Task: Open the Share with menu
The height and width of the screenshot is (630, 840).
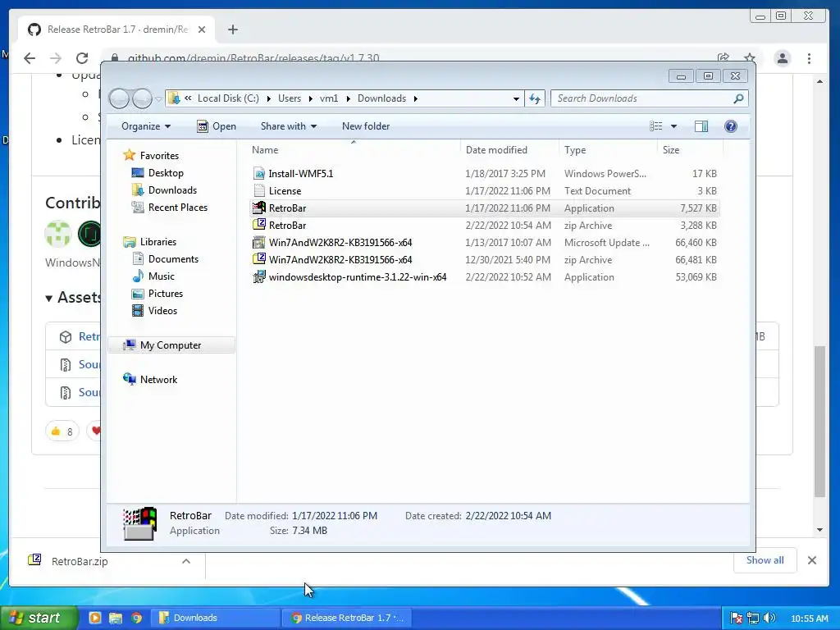Action: point(288,126)
